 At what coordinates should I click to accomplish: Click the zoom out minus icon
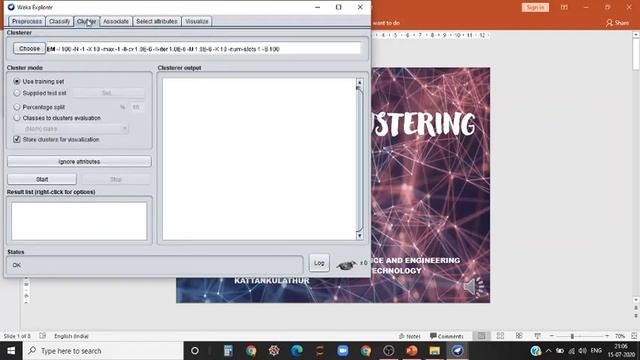pos(551,336)
